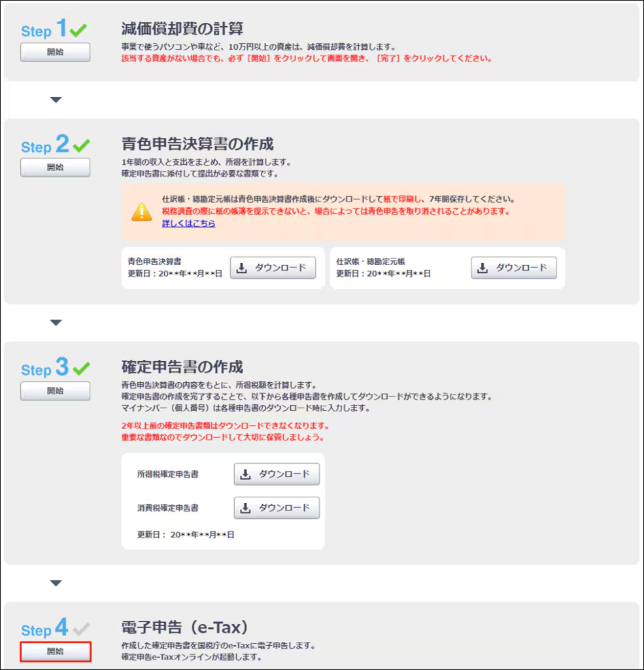Click the Step 2 開始 button

coord(55,167)
